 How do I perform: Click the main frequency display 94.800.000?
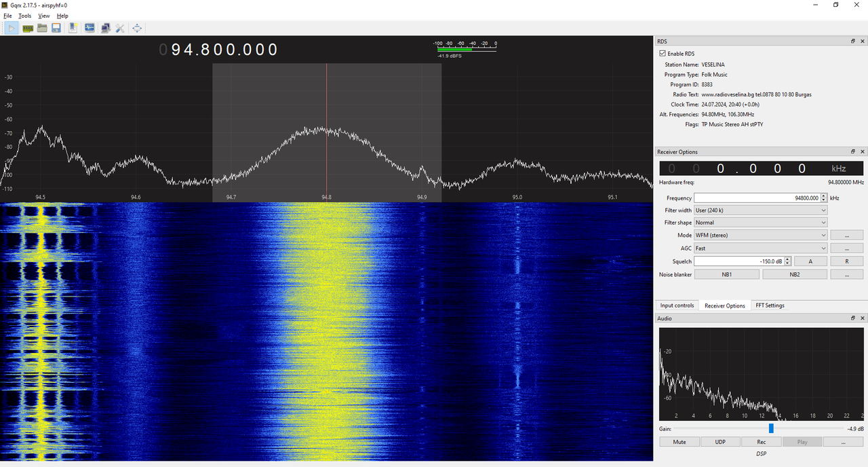pyautogui.click(x=219, y=50)
